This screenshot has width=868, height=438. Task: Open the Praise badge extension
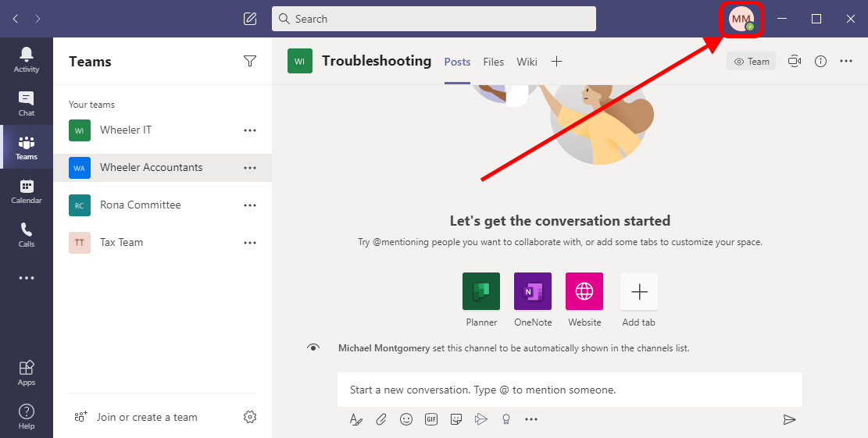pyautogui.click(x=506, y=420)
